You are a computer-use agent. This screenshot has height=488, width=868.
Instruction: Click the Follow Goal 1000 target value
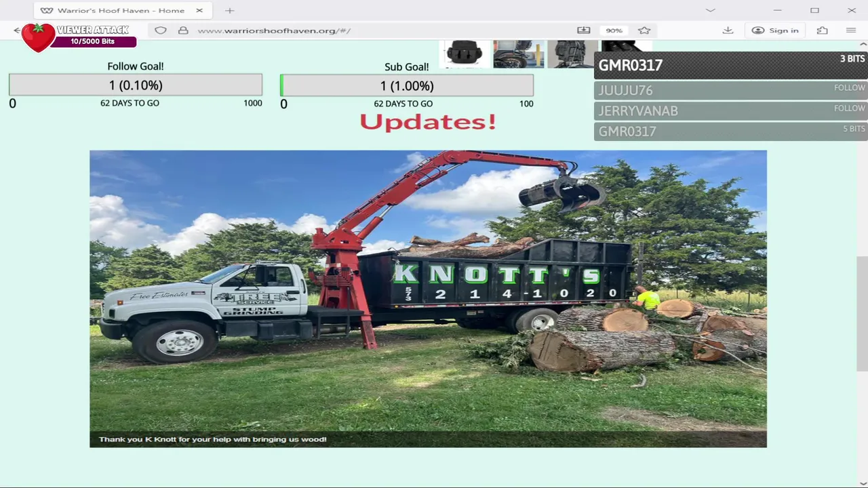[253, 103]
